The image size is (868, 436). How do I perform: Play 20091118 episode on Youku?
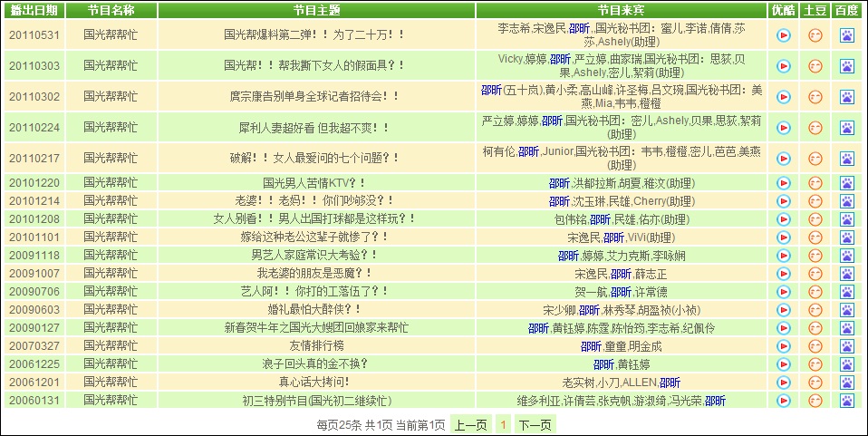pyautogui.click(x=783, y=256)
